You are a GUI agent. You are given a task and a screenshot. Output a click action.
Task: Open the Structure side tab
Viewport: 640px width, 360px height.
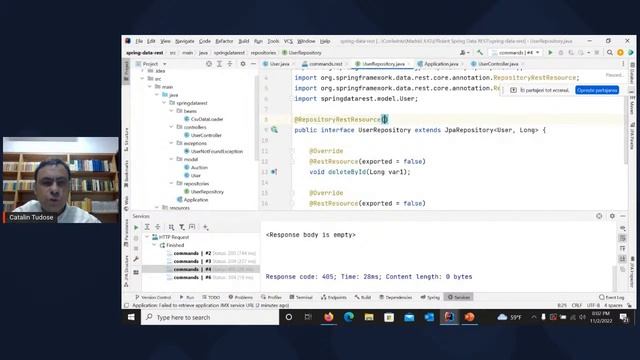coord(127,140)
